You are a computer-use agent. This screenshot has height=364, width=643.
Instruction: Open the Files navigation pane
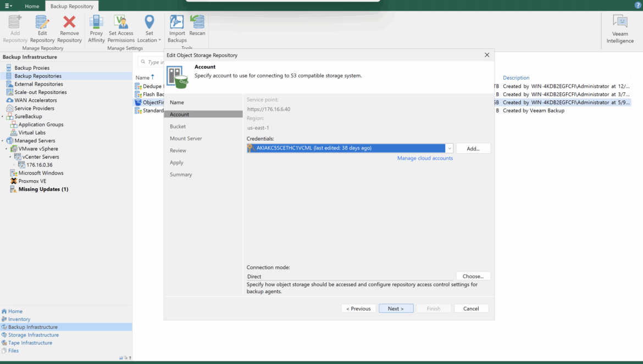pyautogui.click(x=13, y=350)
